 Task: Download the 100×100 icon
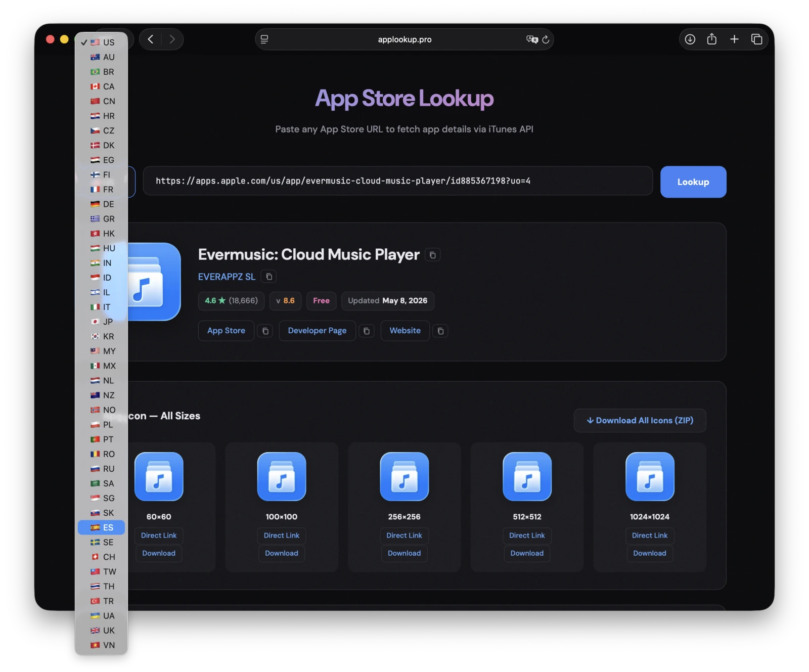[282, 553]
